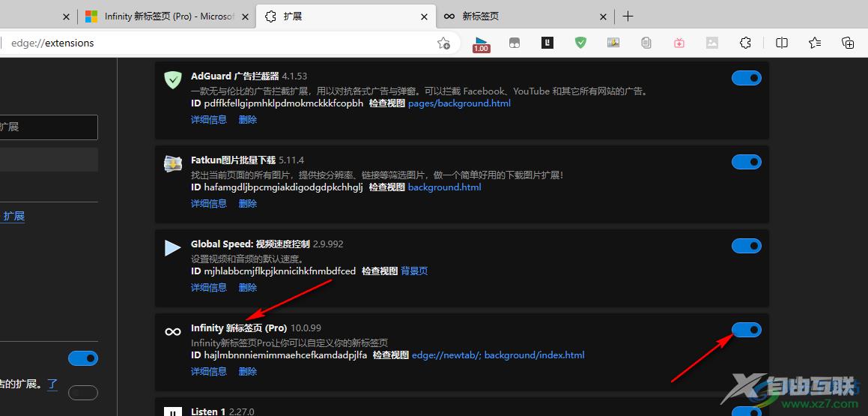Turn off the Global Speed extension
Viewport: 868px width, 416px height.
coord(746,245)
